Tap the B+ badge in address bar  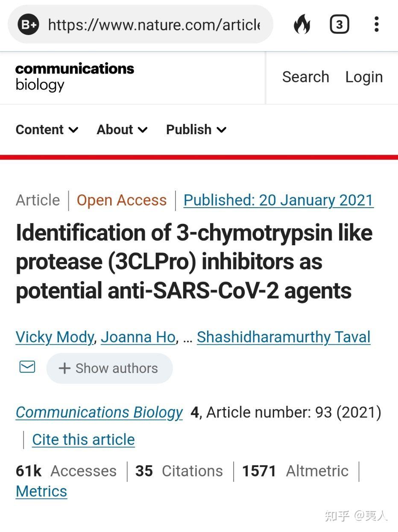point(29,25)
